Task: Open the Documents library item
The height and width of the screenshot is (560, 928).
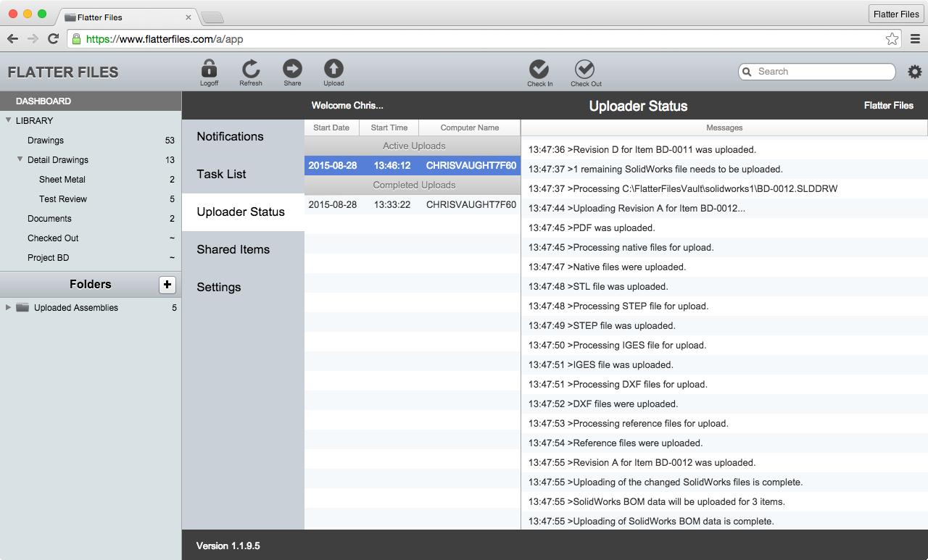Action: tap(91, 218)
